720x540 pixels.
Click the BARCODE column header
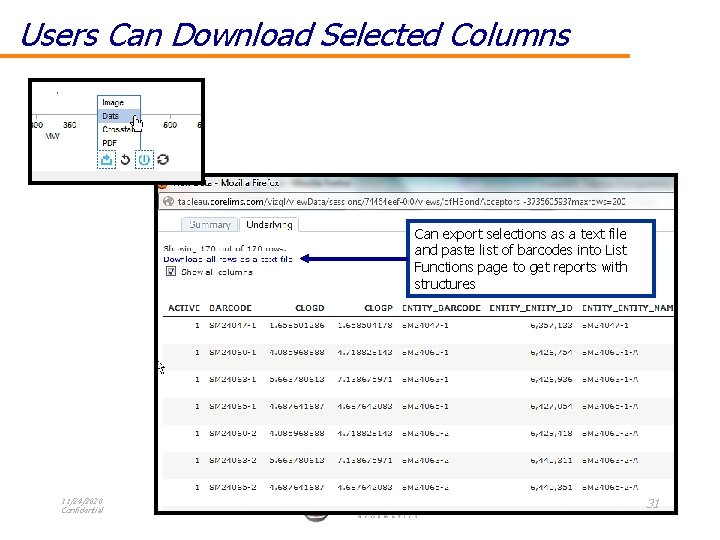[230, 308]
